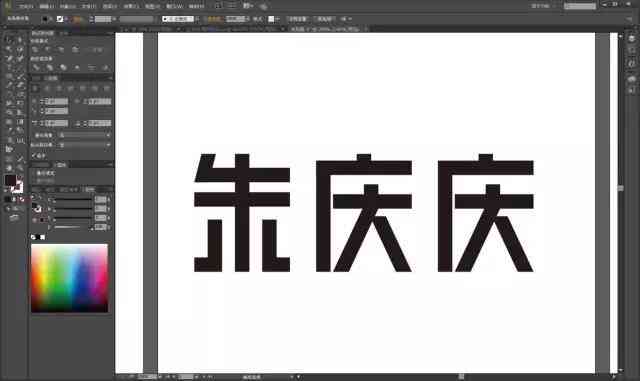
Task: Open the Arrange Documents icon menu
Action: [x=247, y=6]
